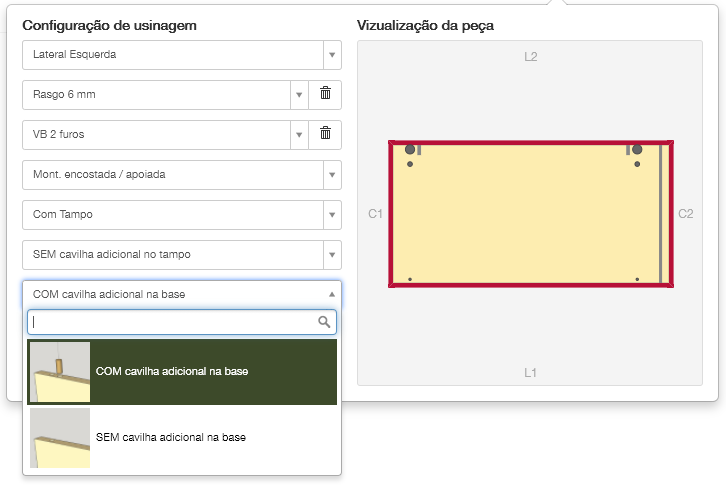Viewport: 726px width, 485px height.
Task: Open the Mont. encostada / apoiada dropdown
Action: point(181,174)
